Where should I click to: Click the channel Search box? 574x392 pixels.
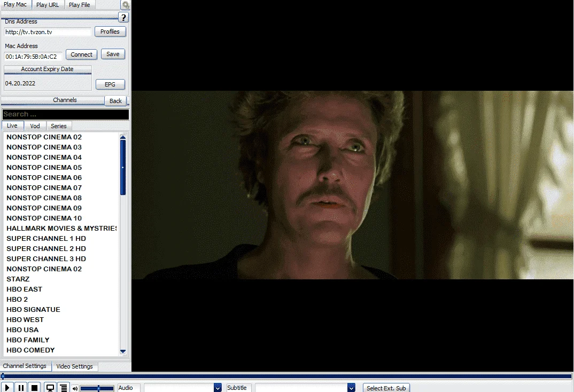coord(66,114)
